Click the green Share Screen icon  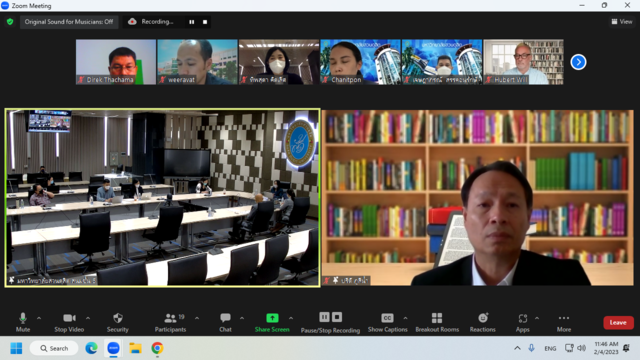[x=272, y=318]
